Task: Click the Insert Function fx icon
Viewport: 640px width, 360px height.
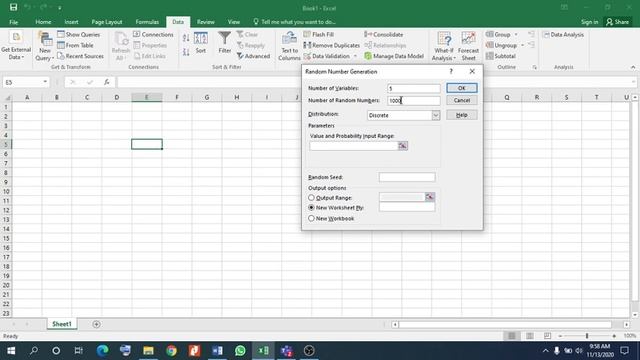Action: click(107, 82)
